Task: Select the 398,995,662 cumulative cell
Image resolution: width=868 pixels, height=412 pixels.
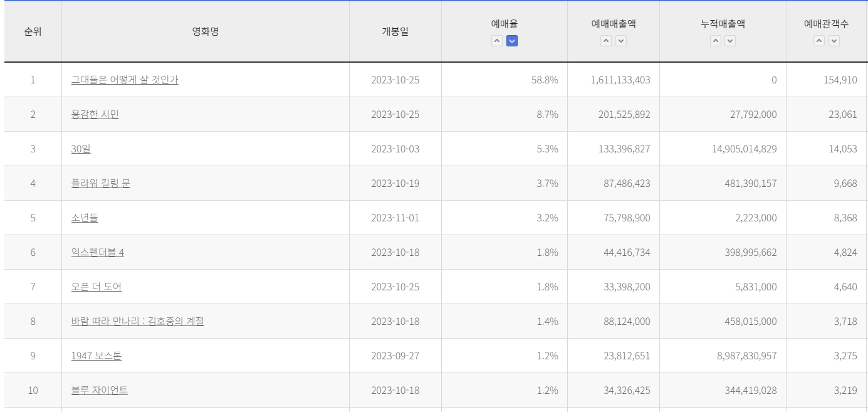Action: (723, 252)
